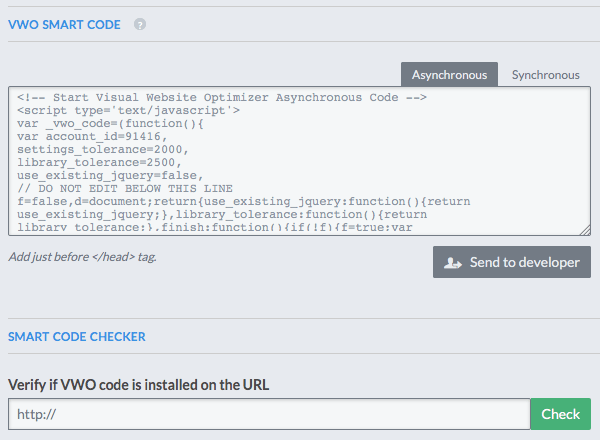Click the 'Verify if VWO code is installed' label

pos(139,384)
